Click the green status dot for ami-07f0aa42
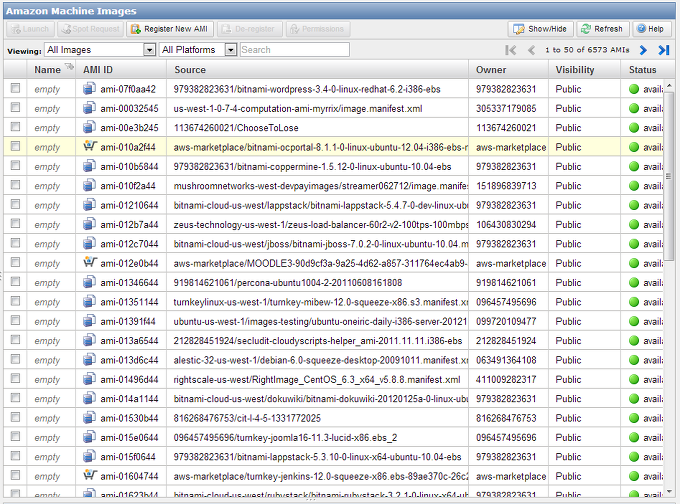Image resolution: width=680 pixels, height=504 pixels. (634, 89)
